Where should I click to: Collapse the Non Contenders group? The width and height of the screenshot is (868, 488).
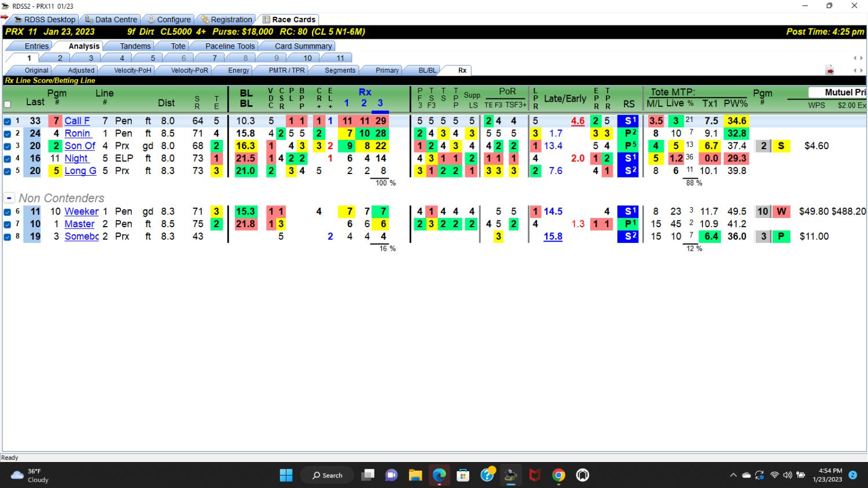pos(9,198)
